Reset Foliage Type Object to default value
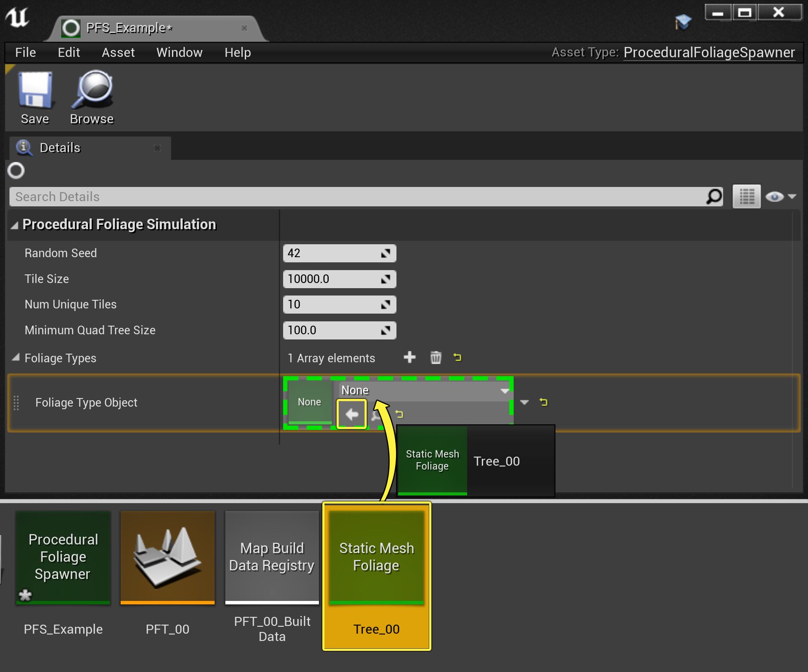This screenshot has height=672, width=808. 543,402
